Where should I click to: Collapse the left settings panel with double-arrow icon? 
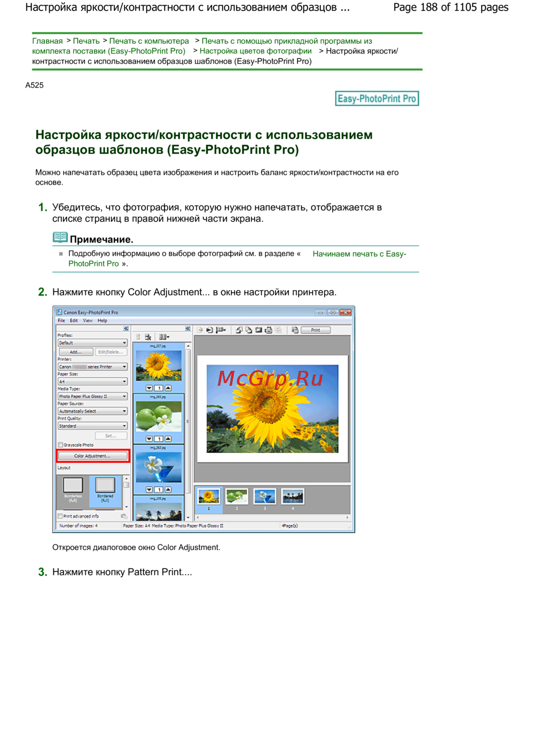click(x=126, y=329)
